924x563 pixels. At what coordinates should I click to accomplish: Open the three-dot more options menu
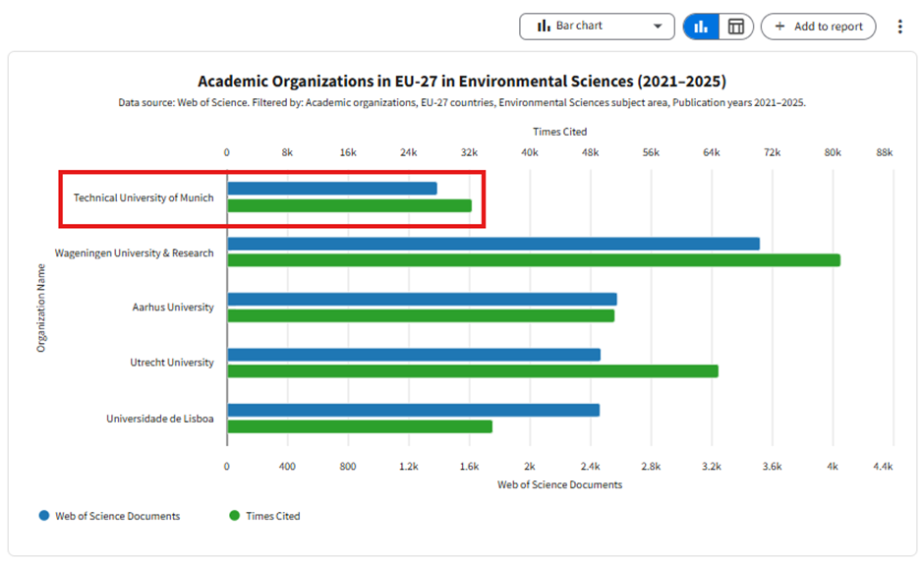[899, 27]
